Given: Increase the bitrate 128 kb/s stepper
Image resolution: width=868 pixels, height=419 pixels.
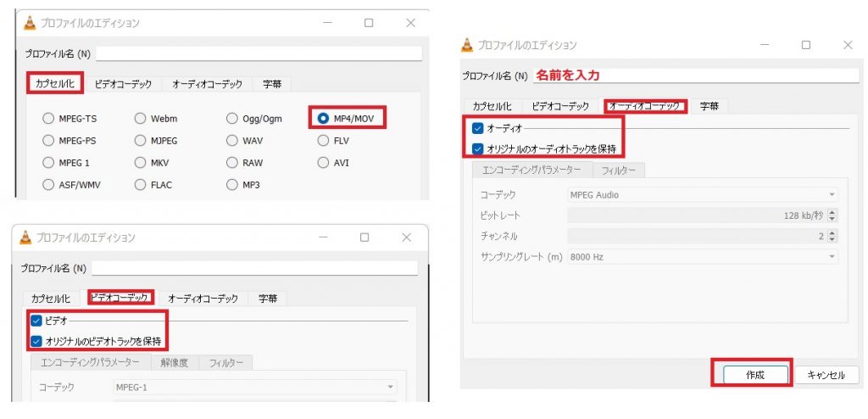Looking at the screenshot, I should tap(832, 212).
